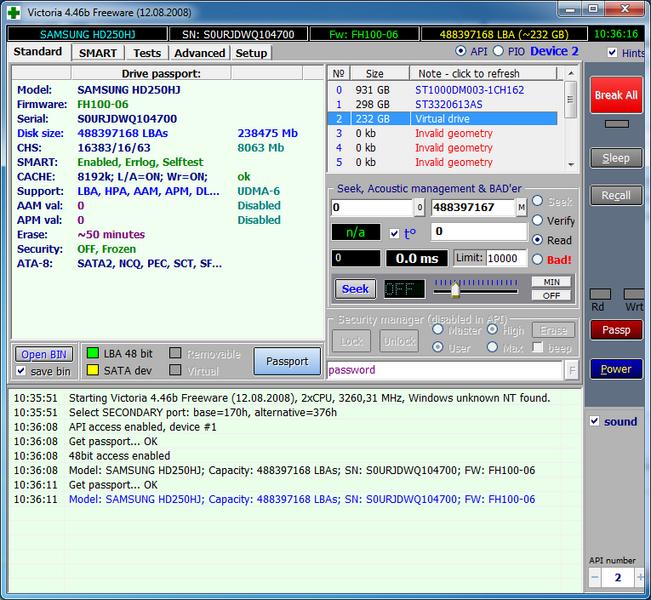
Task: Click the Passport button
Action: [x=287, y=361]
